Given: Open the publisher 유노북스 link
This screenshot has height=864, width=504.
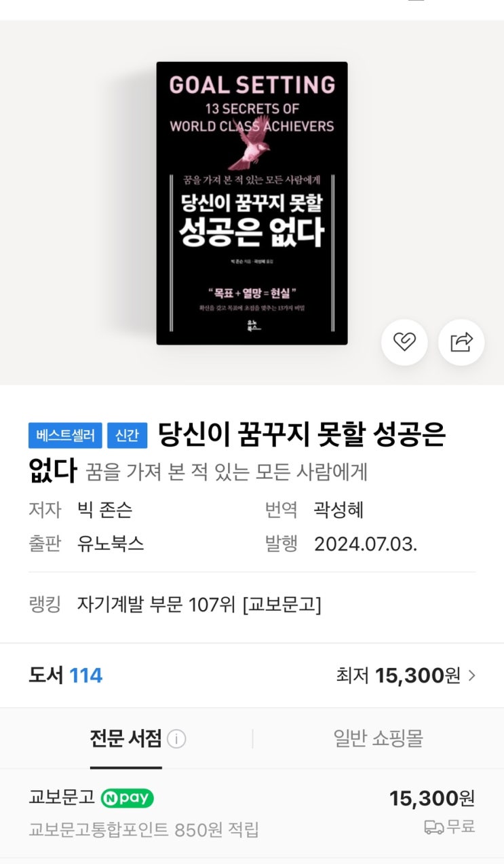Looking at the screenshot, I should pos(111,544).
